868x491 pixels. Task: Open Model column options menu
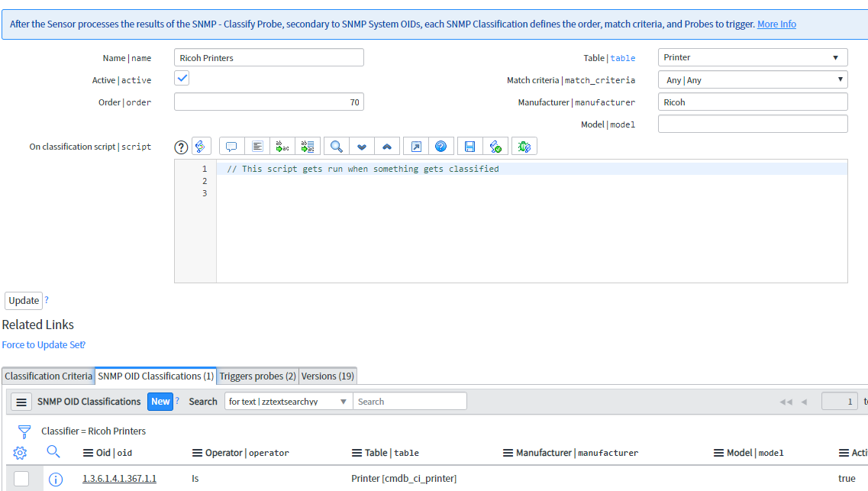point(718,453)
